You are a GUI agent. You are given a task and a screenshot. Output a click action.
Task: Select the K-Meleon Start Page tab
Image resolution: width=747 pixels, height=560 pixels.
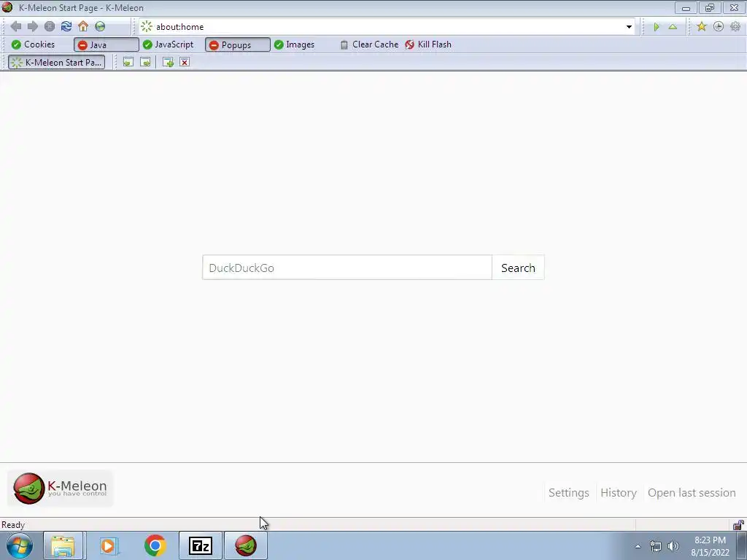pos(57,63)
